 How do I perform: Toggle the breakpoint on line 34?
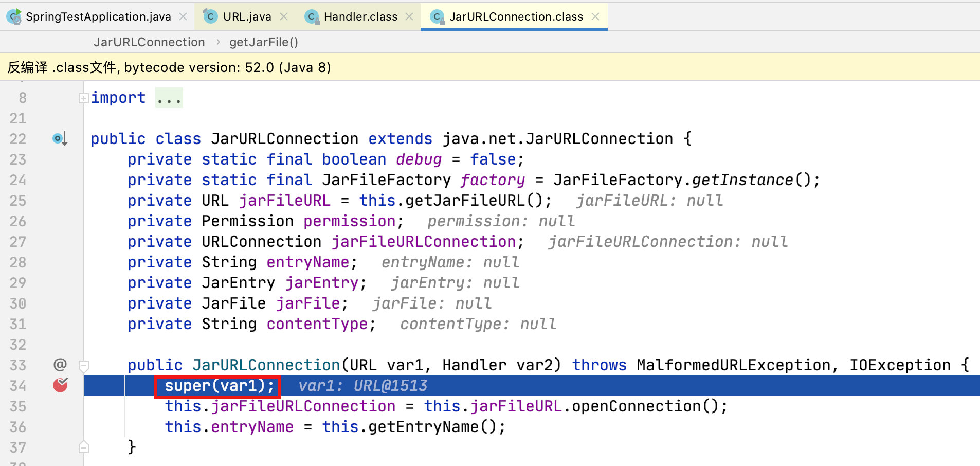click(60, 385)
